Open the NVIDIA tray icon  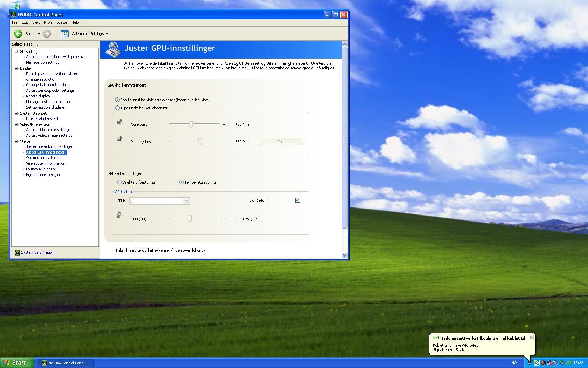568,363
